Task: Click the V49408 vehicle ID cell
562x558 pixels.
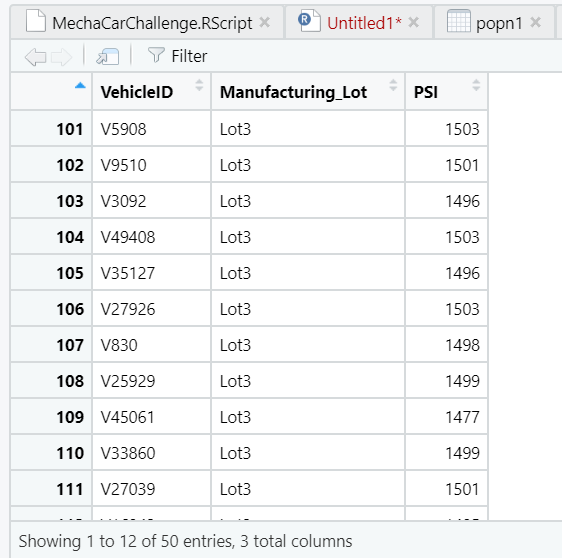Action: click(151, 237)
